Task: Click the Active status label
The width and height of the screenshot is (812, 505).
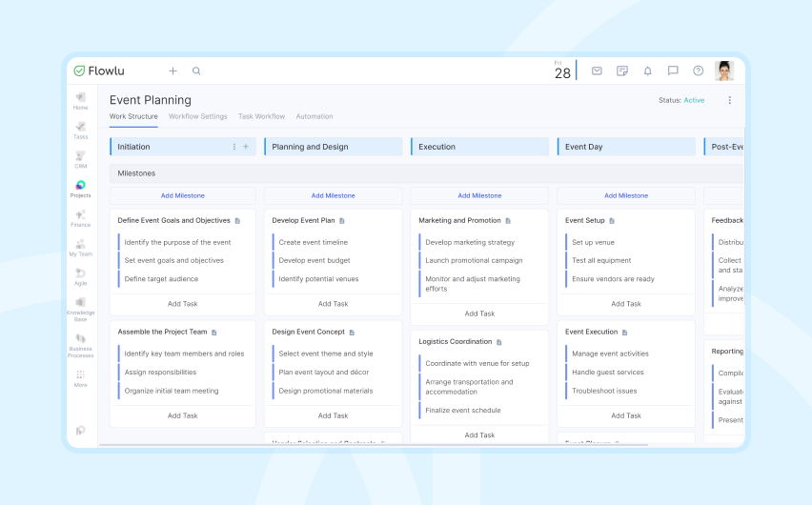Action: (x=694, y=100)
